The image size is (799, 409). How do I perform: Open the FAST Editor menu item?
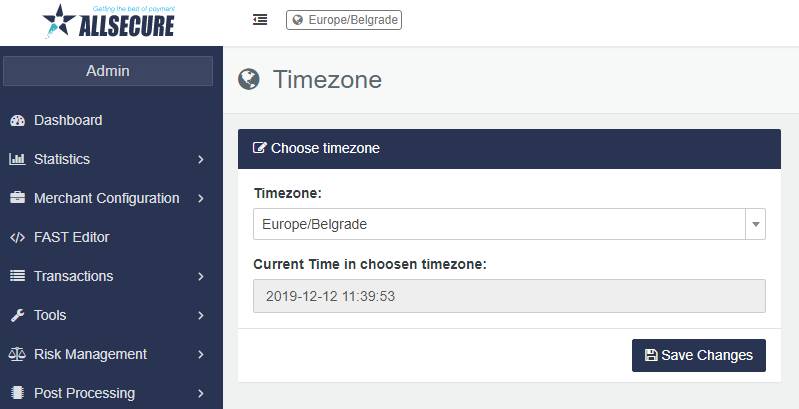pyautogui.click(x=71, y=237)
